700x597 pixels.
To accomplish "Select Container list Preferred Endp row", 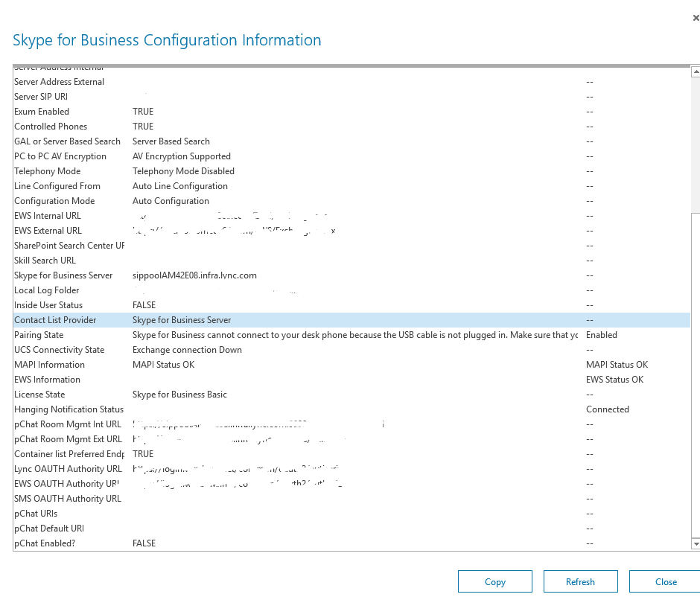I will click(351, 454).
